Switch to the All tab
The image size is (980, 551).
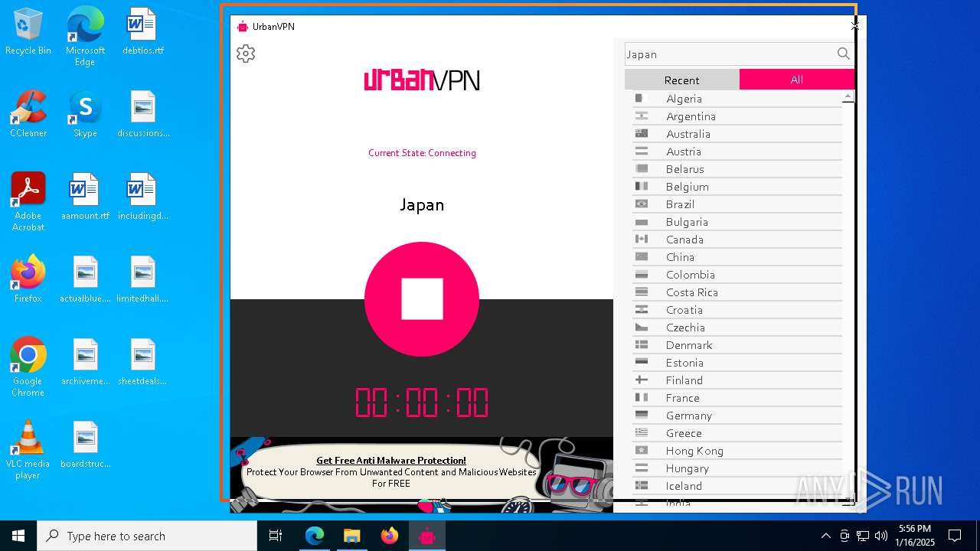point(797,80)
